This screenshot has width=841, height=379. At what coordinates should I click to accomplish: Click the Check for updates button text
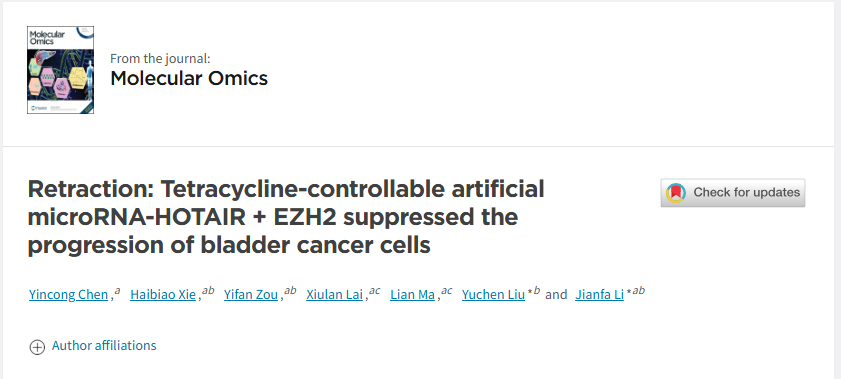click(x=747, y=192)
